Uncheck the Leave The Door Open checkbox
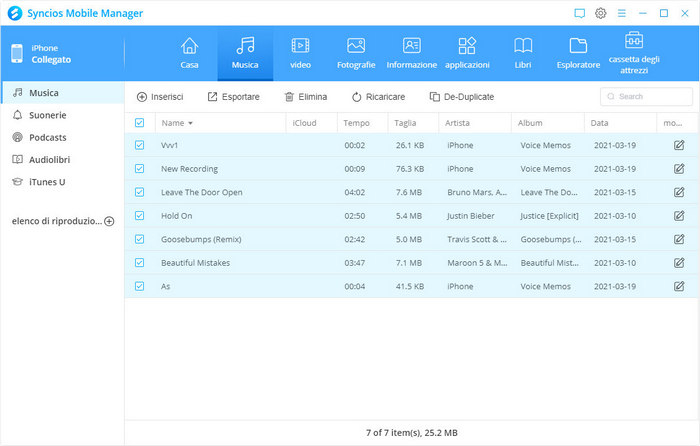This screenshot has height=446, width=700. 139,192
